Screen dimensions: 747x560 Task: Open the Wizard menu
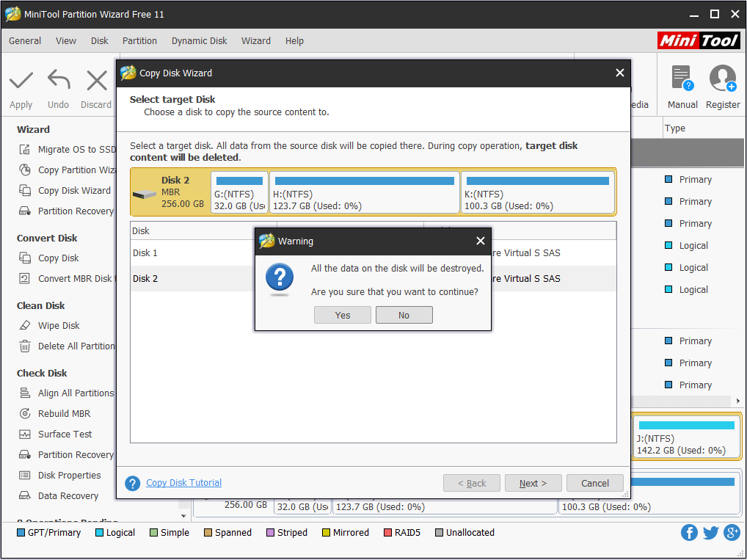(256, 41)
